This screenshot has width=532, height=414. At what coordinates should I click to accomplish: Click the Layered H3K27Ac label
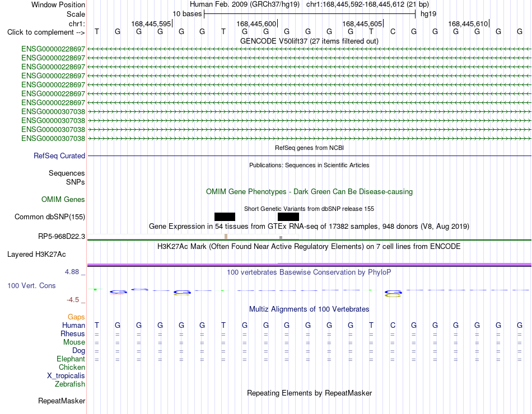click(x=36, y=255)
